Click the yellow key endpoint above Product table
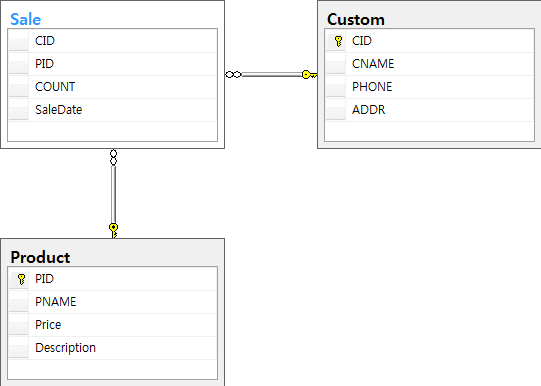The image size is (541, 386). coord(114,230)
